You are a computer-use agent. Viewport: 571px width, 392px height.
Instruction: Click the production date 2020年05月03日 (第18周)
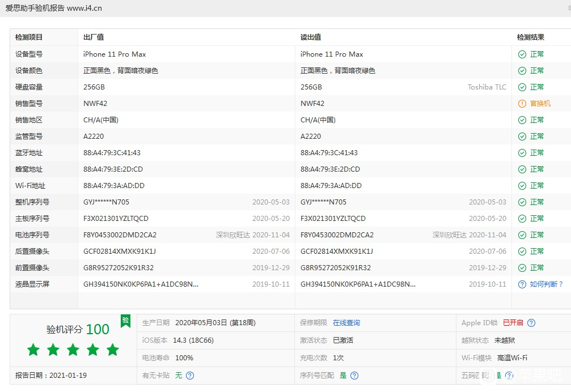(x=215, y=323)
